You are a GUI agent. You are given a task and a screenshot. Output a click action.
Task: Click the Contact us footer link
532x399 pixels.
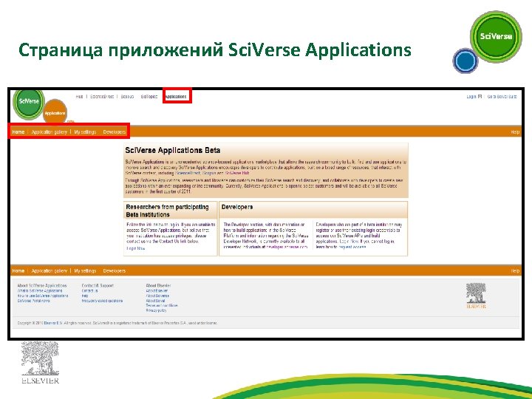[x=89, y=291]
